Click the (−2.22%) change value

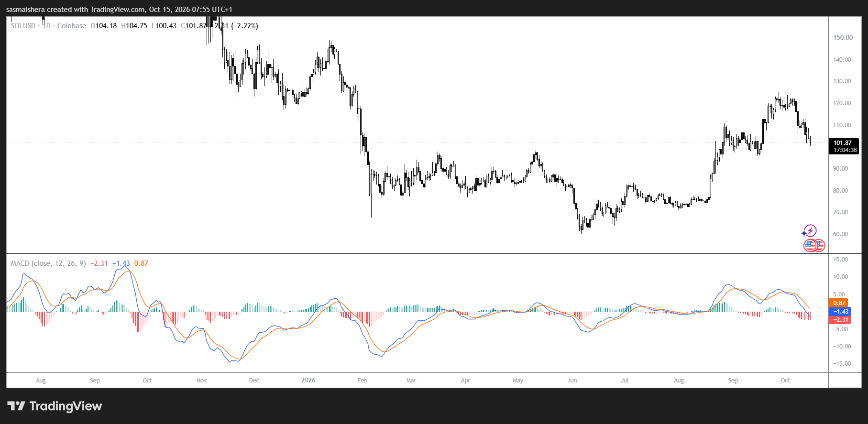coord(244,26)
